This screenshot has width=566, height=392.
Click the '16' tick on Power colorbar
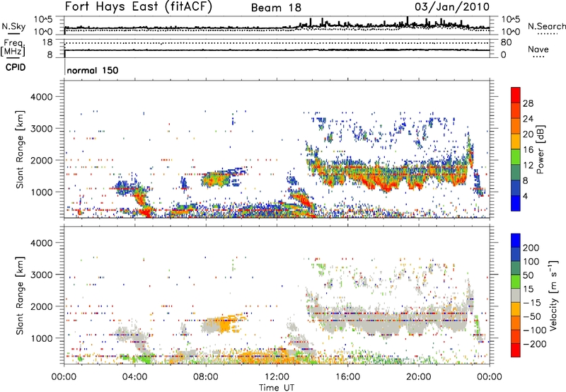point(528,150)
